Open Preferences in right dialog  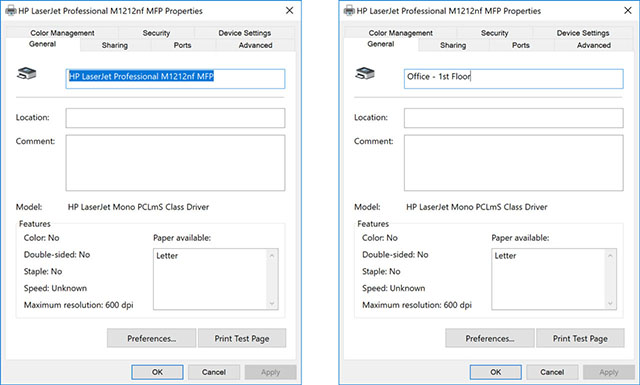tap(490, 338)
